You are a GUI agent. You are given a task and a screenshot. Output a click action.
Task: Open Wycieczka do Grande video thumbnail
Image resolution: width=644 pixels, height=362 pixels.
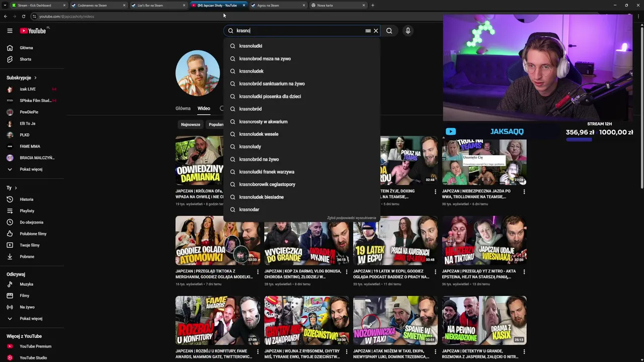[306, 241]
